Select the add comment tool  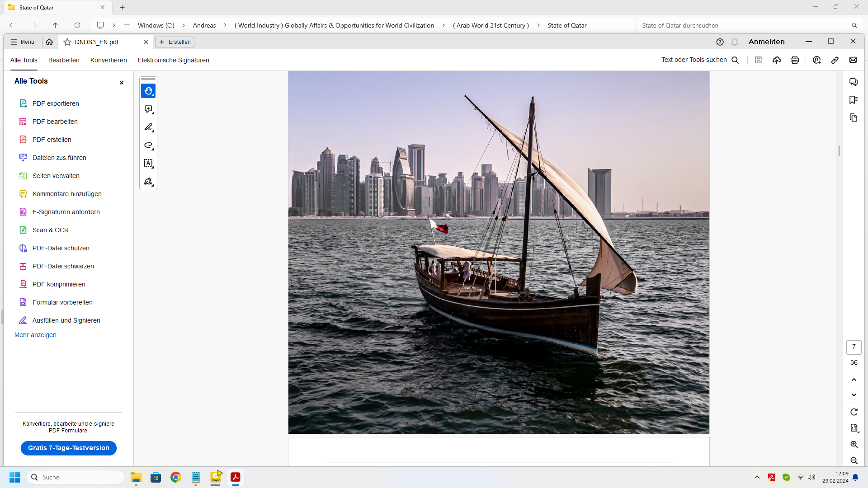(x=148, y=109)
